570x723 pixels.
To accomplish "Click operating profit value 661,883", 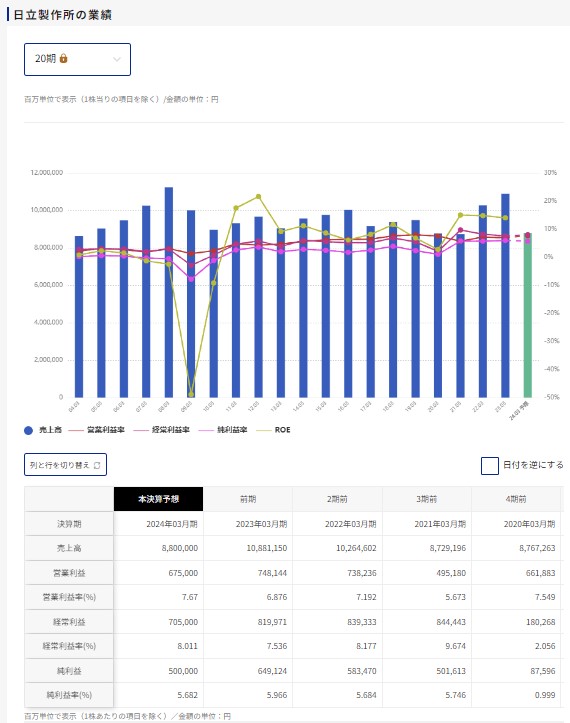I will point(540,573).
